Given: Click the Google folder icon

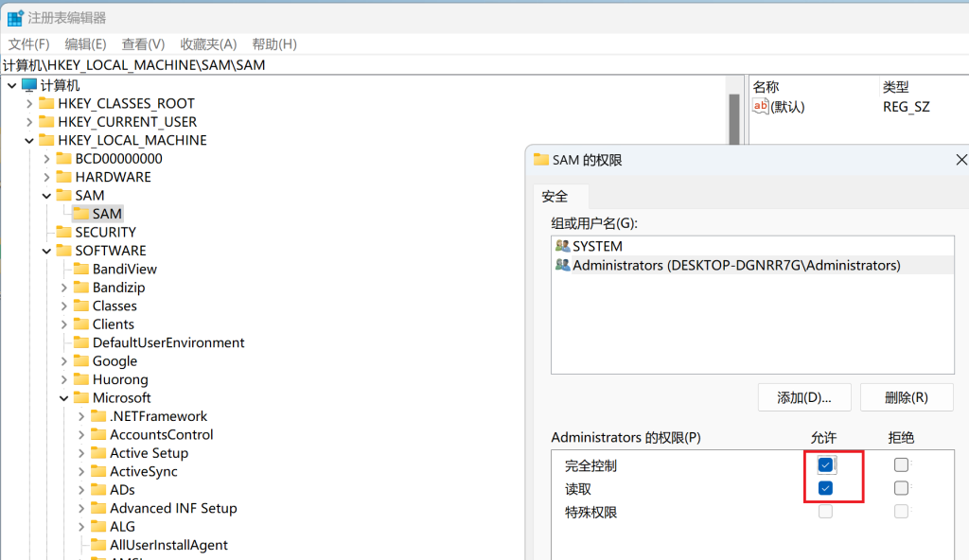Looking at the screenshot, I should (x=81, y=361).
